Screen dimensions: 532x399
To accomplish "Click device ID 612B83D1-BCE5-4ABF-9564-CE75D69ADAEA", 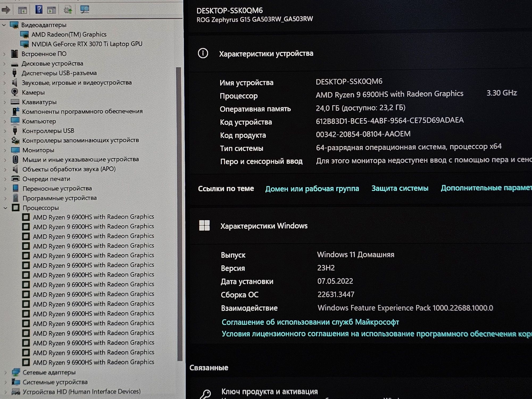I will click(390, 120).
